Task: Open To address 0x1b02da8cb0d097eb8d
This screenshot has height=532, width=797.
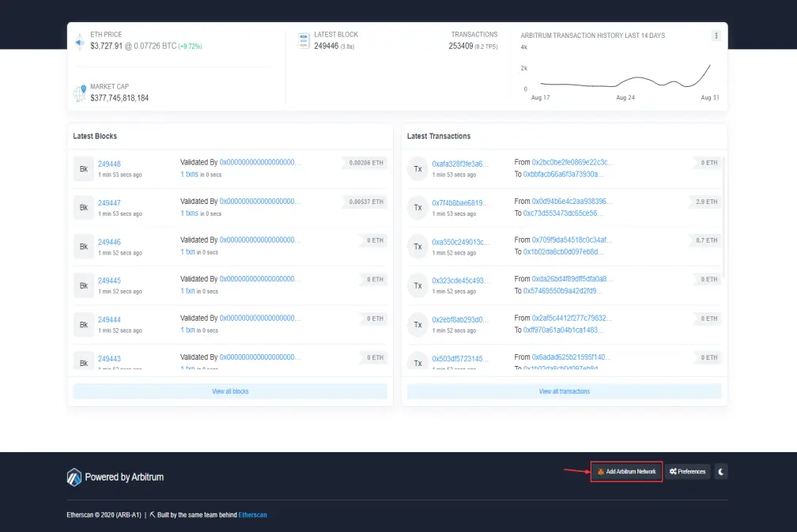Action: pyautogui.click(x=563, y=252)
